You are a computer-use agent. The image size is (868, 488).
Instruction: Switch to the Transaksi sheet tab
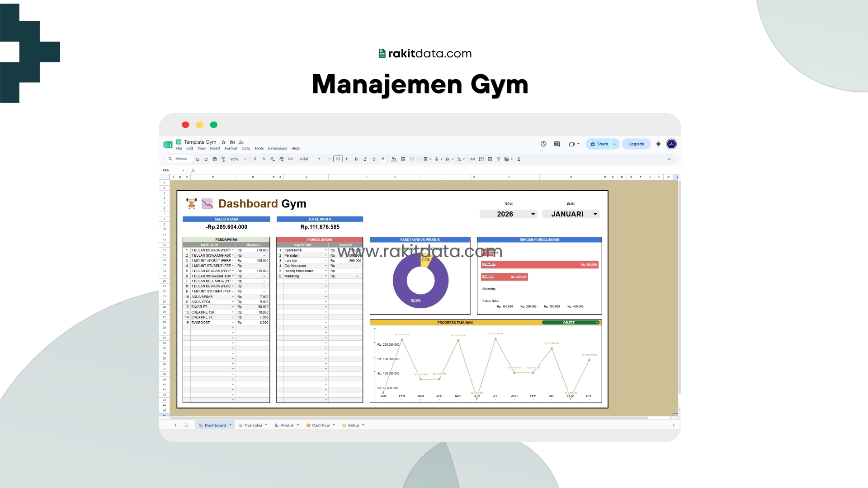point(253,425)
